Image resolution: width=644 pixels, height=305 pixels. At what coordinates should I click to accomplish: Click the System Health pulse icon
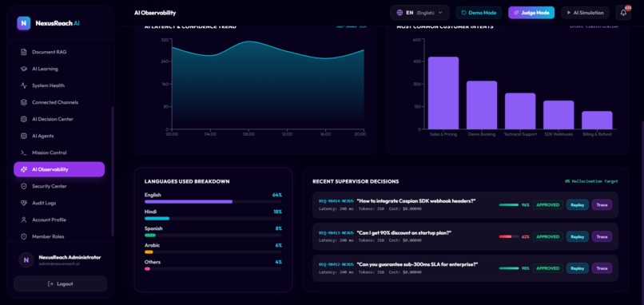click(24, 85)
